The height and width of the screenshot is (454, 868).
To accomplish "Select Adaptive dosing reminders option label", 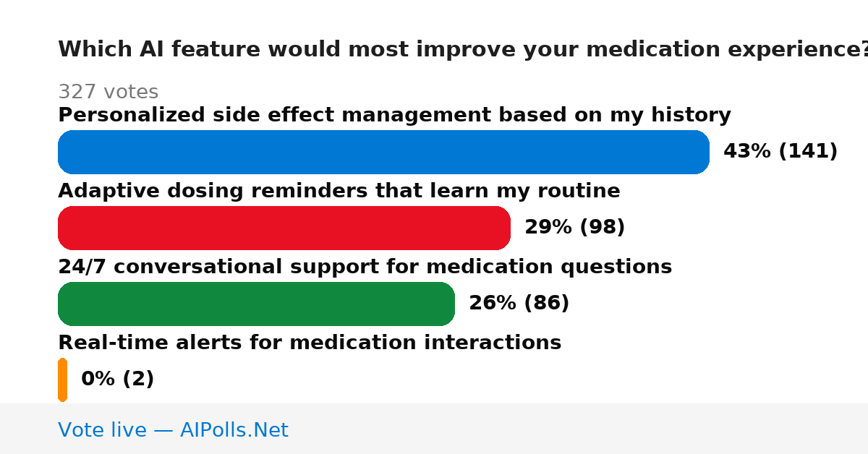I will 339,192.
